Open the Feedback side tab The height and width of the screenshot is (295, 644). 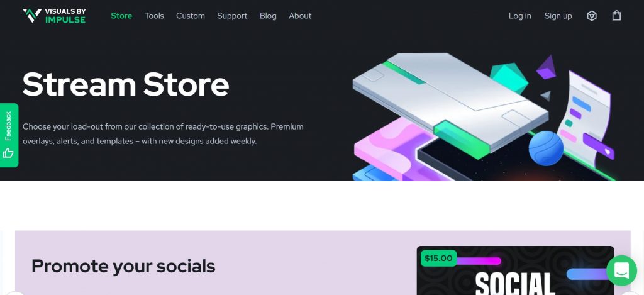tap(9, 135)
